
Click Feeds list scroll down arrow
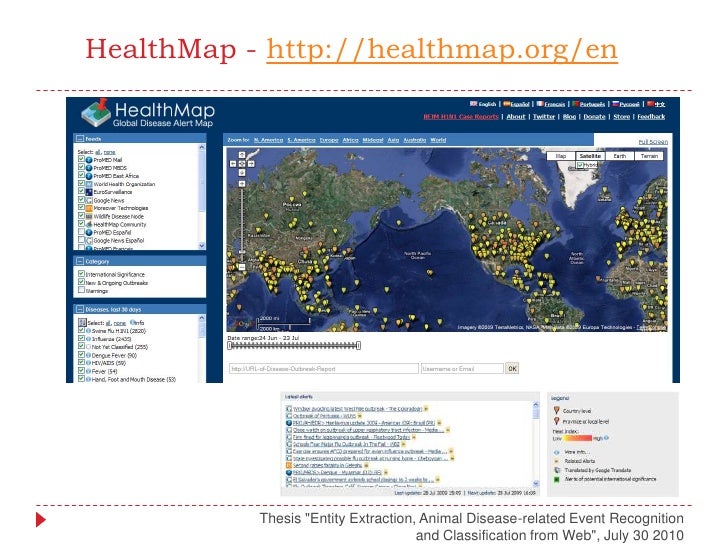pyautogui.click(x=202, y=246)
